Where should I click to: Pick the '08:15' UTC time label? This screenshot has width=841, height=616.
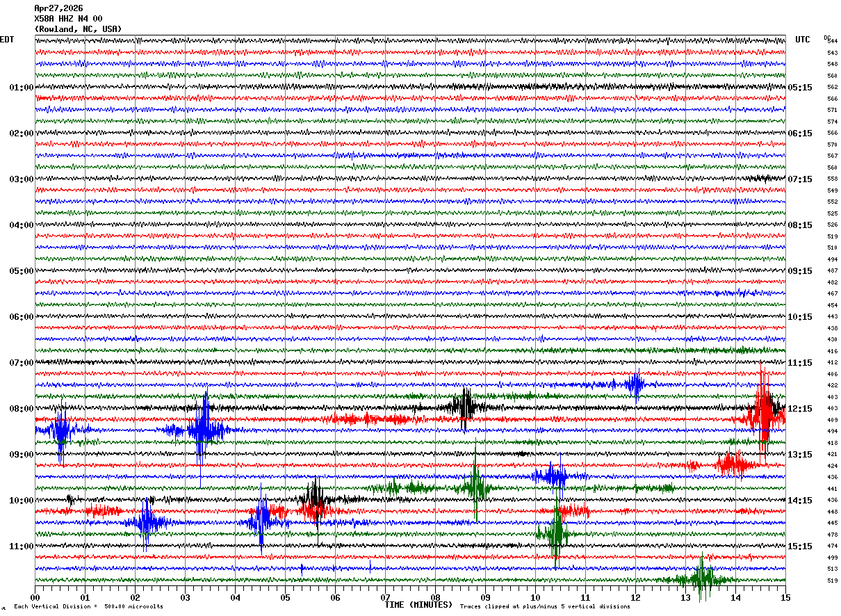click(800, 225)
